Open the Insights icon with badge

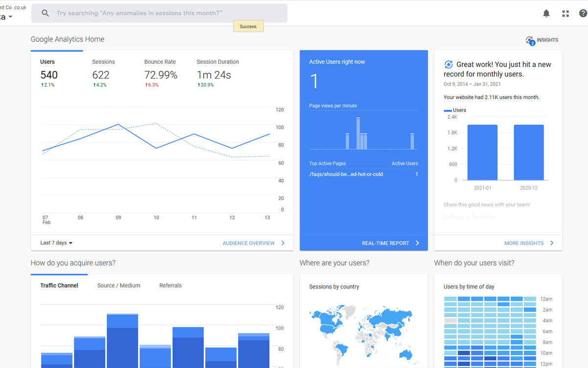pos(530,40)
